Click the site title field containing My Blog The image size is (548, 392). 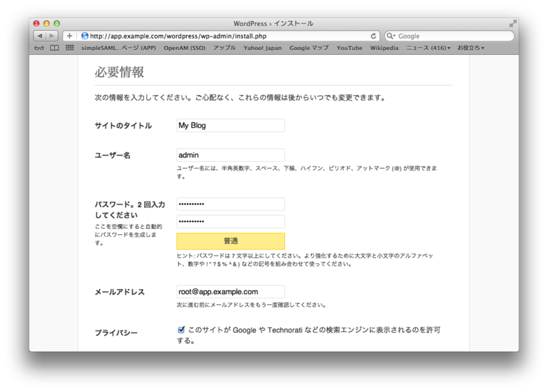pyautogui.click(x=230, y=125)
